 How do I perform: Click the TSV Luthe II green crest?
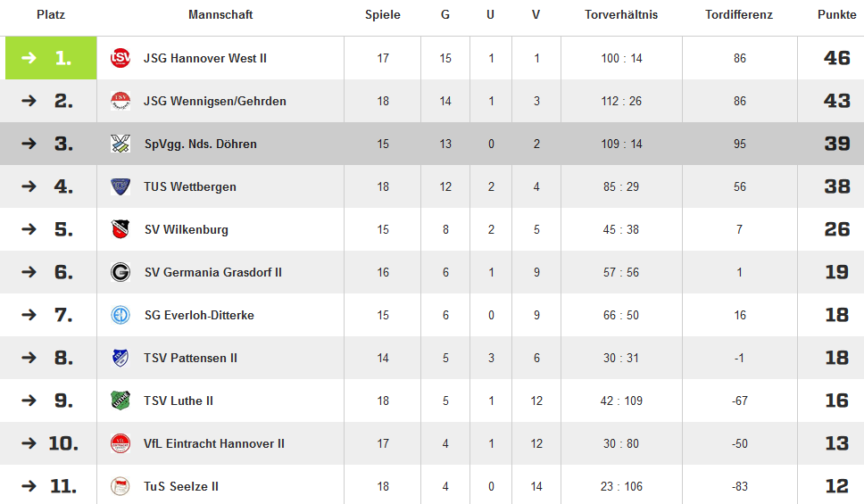120,401
